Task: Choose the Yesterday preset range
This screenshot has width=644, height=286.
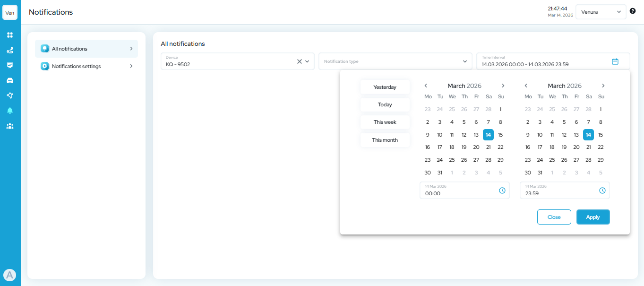Action: click(385, 87)
